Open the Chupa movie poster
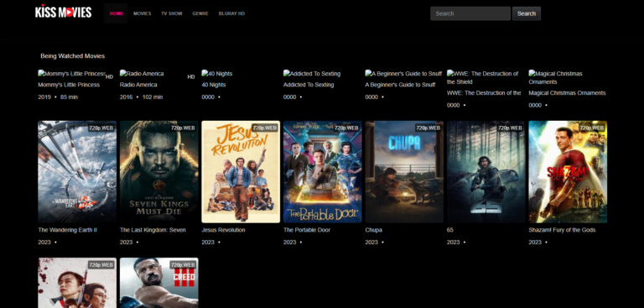The image size is (644, 308). coord(404,172)
